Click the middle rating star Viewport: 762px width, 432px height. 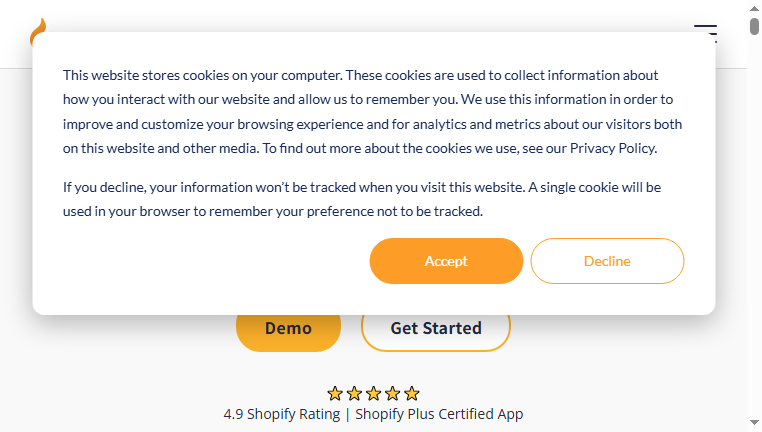[373, 393]
